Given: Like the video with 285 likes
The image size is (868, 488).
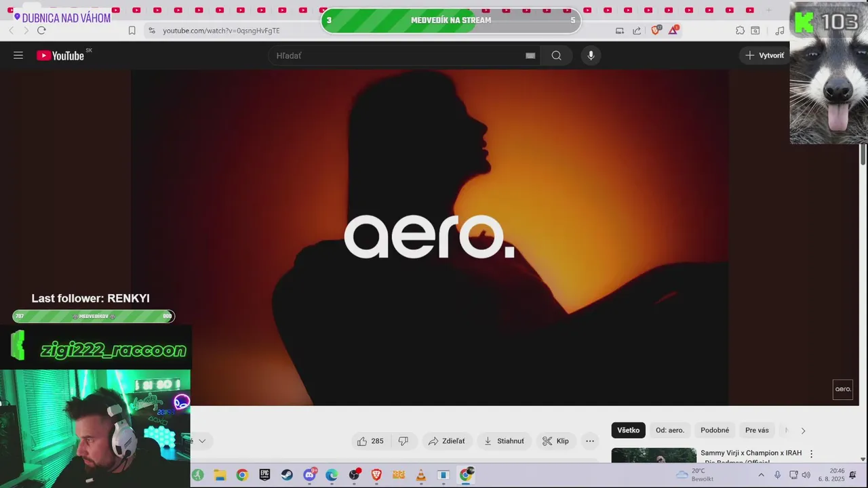Looking at the screenshot, I should (371, 441).
